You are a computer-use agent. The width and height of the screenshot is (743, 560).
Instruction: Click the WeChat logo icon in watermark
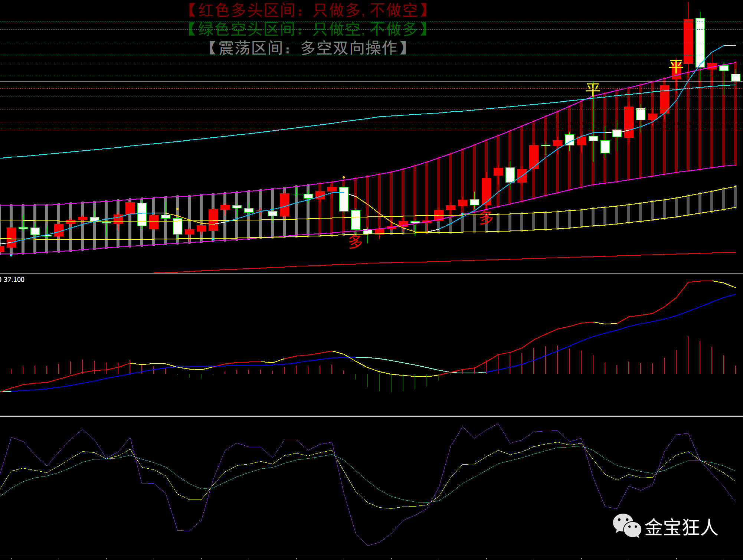[x=626, y=525]
